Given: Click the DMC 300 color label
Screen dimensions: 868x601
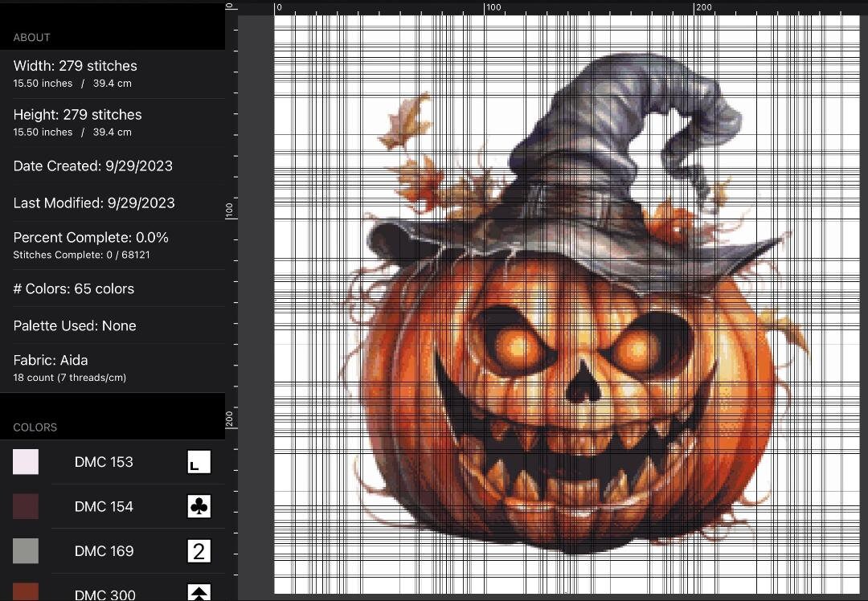Looking at the screenshot, I should [x=104, y=595].
